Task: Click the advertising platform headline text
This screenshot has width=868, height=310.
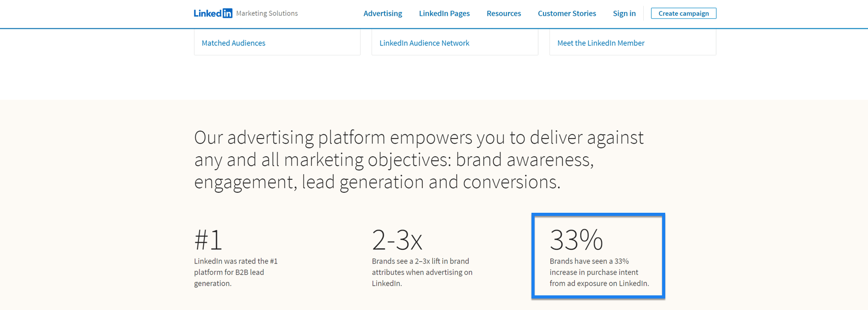Action: [x=419, y=159]
